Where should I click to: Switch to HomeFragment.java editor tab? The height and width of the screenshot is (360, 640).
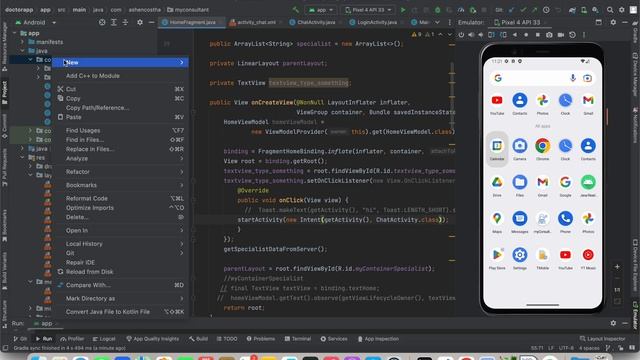(192, 22)
